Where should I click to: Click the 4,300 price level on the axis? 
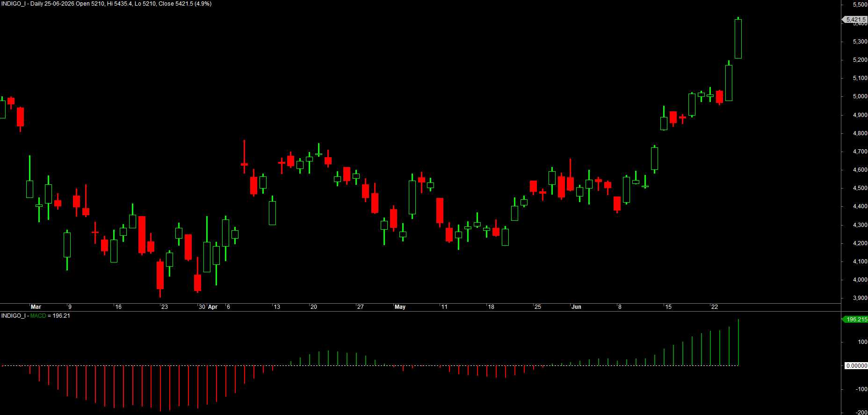860,225
